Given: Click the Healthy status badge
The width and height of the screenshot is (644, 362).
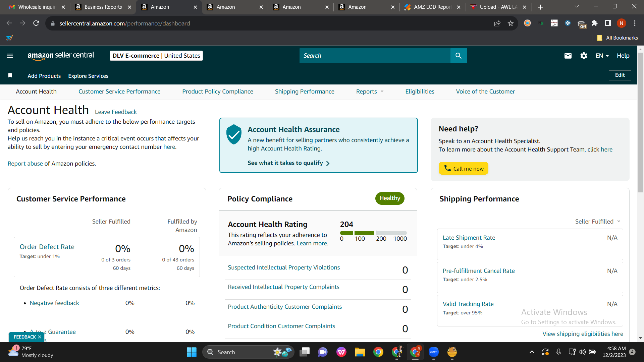Looking at the screenshot, I should tap(390, 198).
